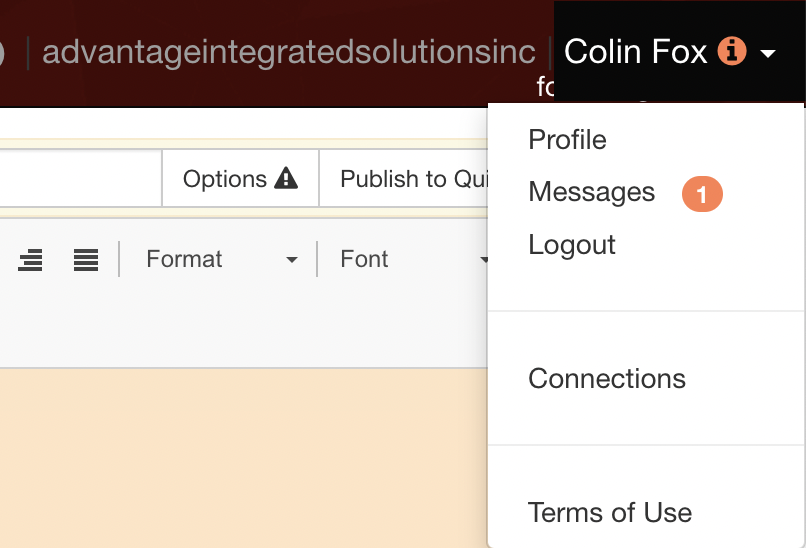The width and height of the screenshot is (806, 548).
Task: Choose Logout in the user menu
Action: coord(572,245)
